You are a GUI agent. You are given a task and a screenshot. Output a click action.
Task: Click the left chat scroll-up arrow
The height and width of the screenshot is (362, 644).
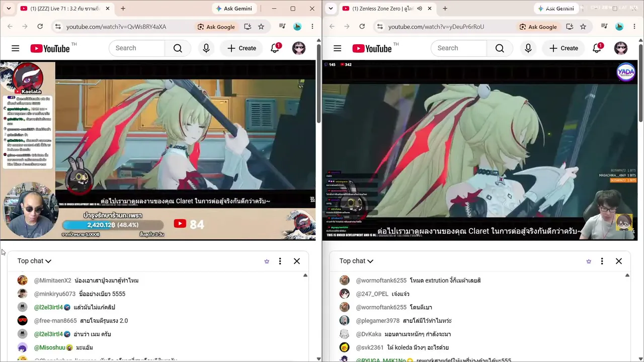[x=305, y=276]
